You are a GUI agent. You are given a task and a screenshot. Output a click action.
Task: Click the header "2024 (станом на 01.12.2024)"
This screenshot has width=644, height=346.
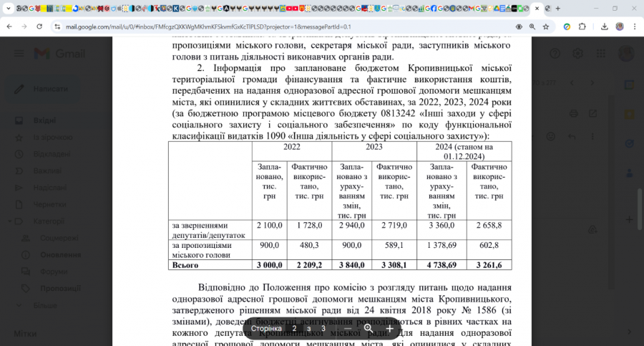point(464,152)
